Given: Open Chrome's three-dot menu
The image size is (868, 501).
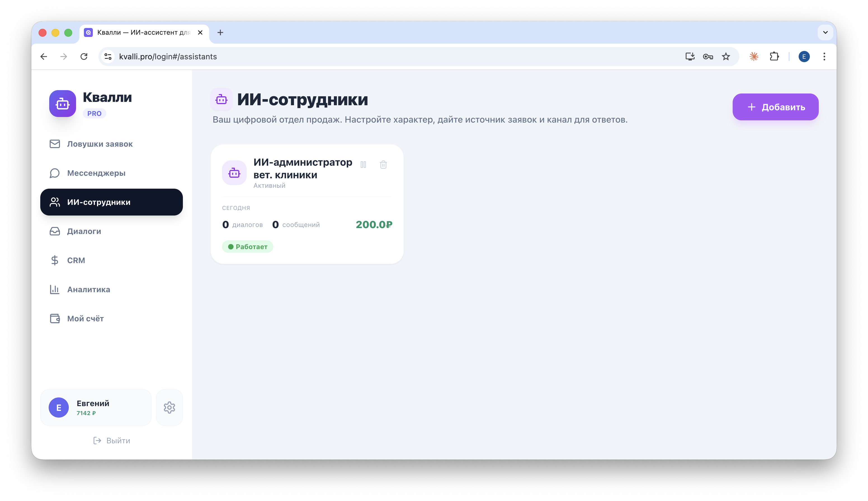Looking at the screenshot, I should (824, 57).
